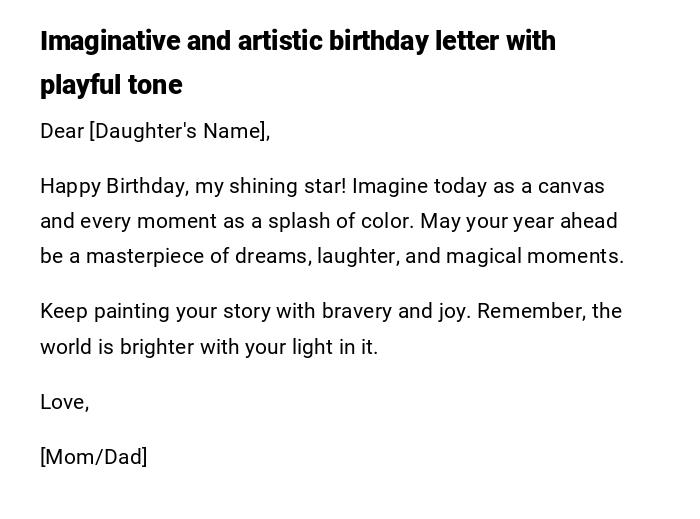This screenshot has width=700, height=519.
Task: Click the closing word "Love,"
Action: tap(65, 402)
